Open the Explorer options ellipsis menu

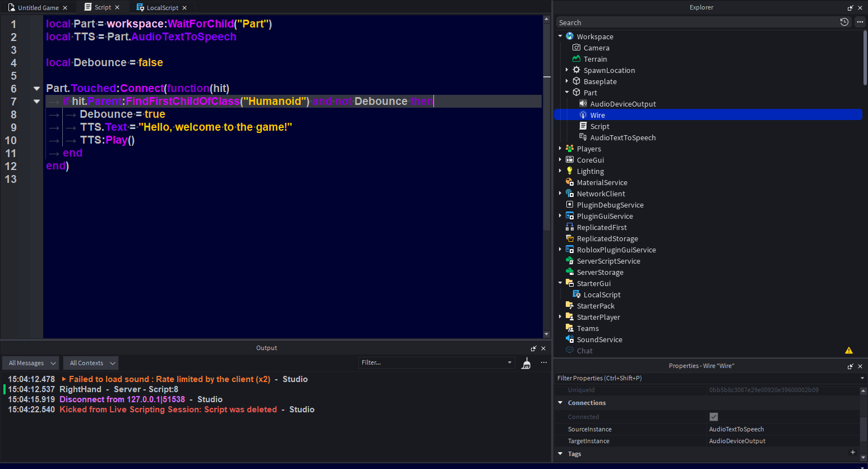860,22
